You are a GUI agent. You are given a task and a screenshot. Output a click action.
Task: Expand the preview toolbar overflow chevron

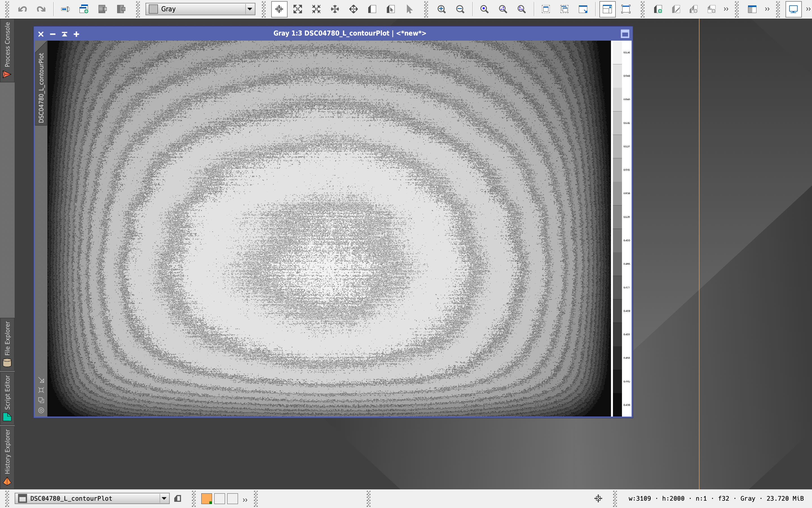click(x=726, y=9)
